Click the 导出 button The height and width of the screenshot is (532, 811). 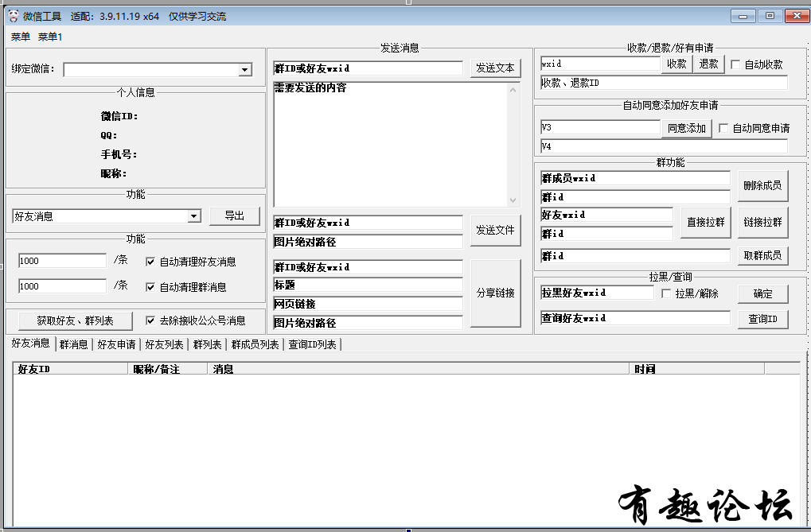pos(234,216)
